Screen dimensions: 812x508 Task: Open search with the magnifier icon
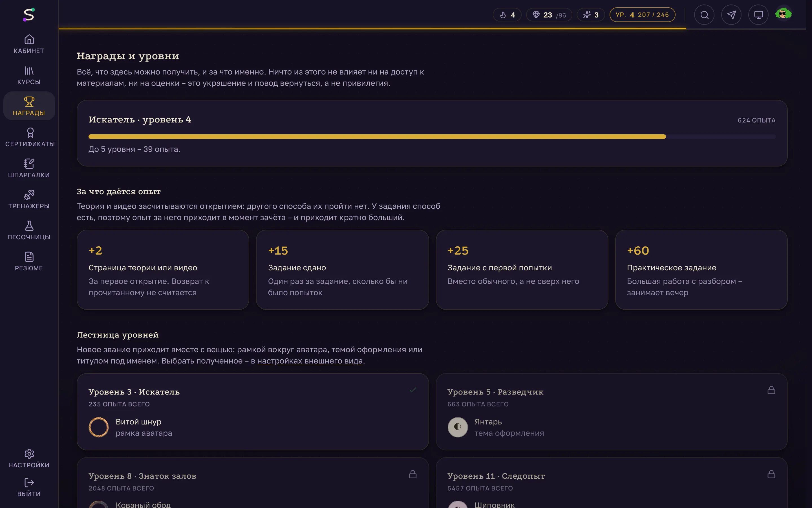point(704,15)
